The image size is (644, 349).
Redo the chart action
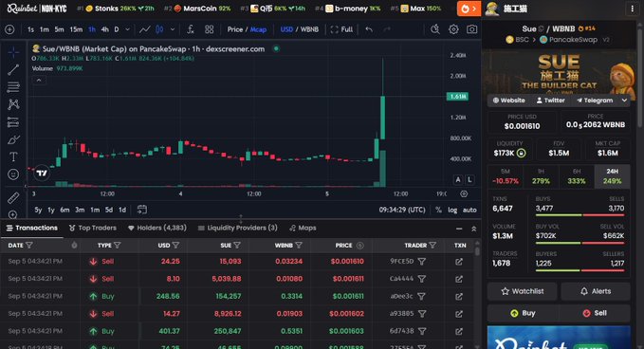tap(387, 29)
